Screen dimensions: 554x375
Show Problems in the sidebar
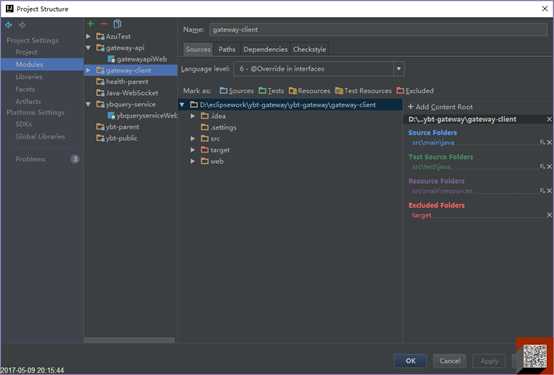(31, 159)
